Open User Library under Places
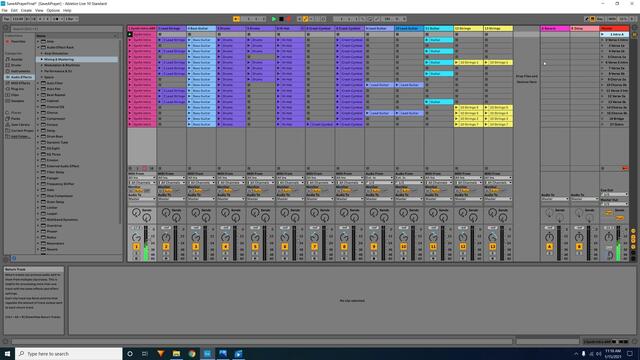This screenshot has width=640, height=360. pos(20,124)
